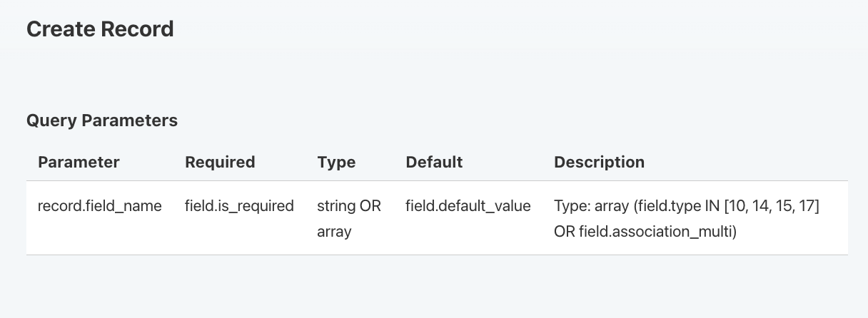Click the Default column header

click(434, 162)
